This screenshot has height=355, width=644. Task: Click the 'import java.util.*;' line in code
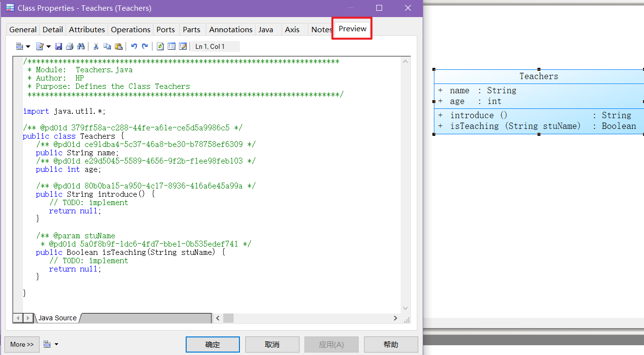(x=64, y=111)
